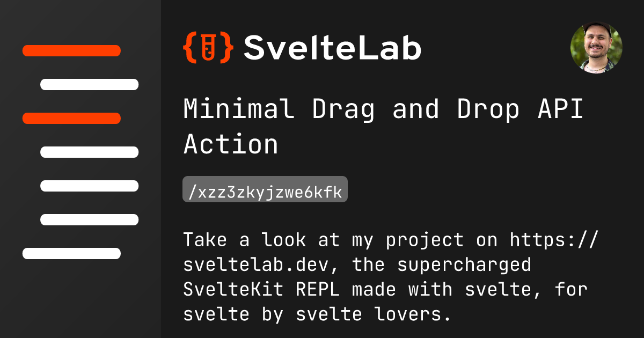Click the SvelteLab flask logo icon

pos(208,47)
